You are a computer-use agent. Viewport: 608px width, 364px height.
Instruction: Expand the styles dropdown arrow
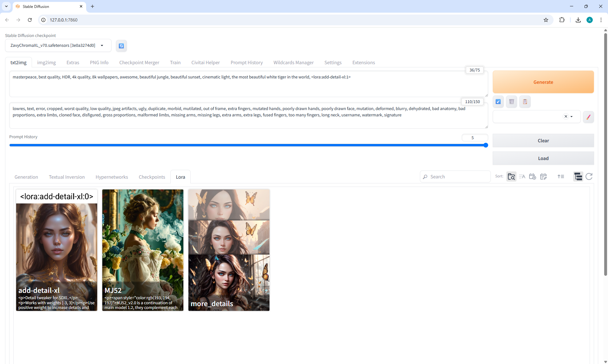click(x=572, y=117)
